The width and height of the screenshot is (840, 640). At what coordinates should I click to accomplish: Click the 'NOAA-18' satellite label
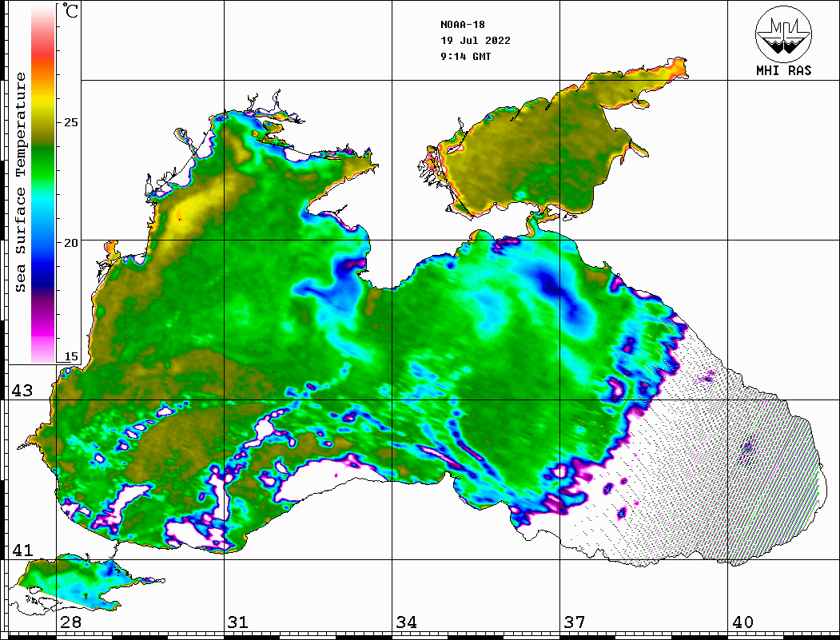tap(462, 25)
